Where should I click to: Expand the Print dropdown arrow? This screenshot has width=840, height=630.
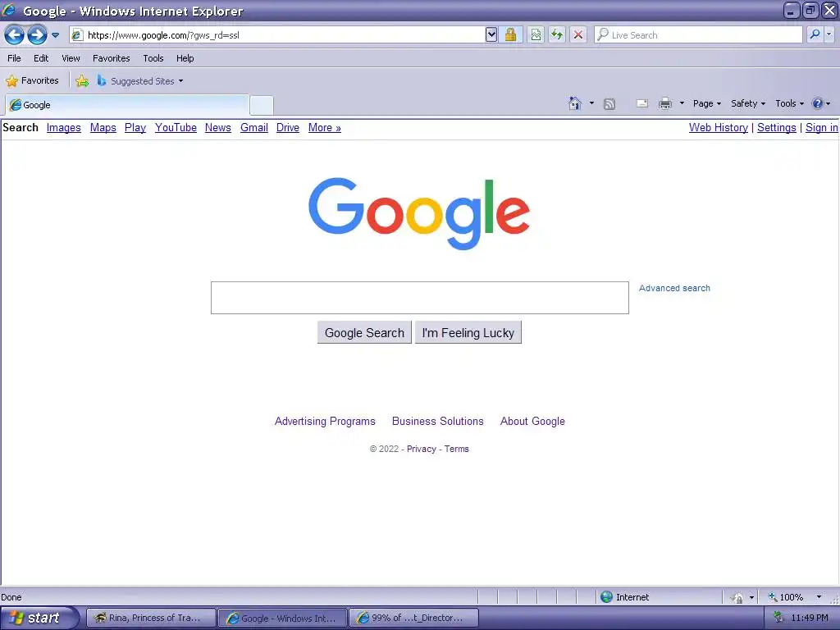682,103
